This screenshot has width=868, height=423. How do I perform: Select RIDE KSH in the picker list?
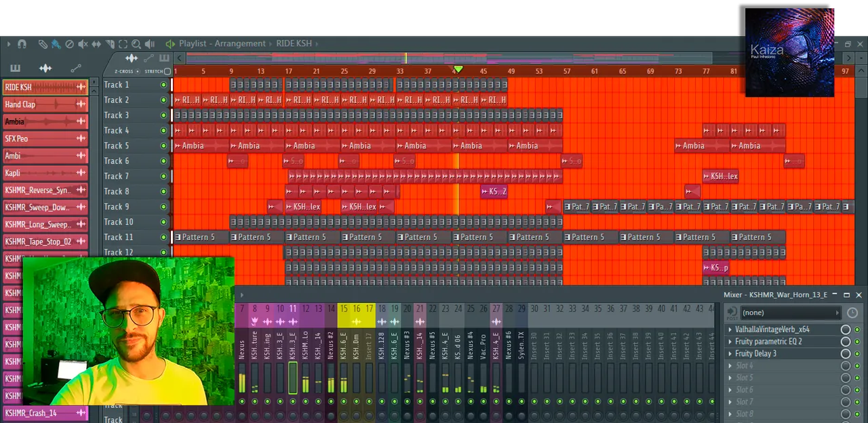(x=45, y=87)
